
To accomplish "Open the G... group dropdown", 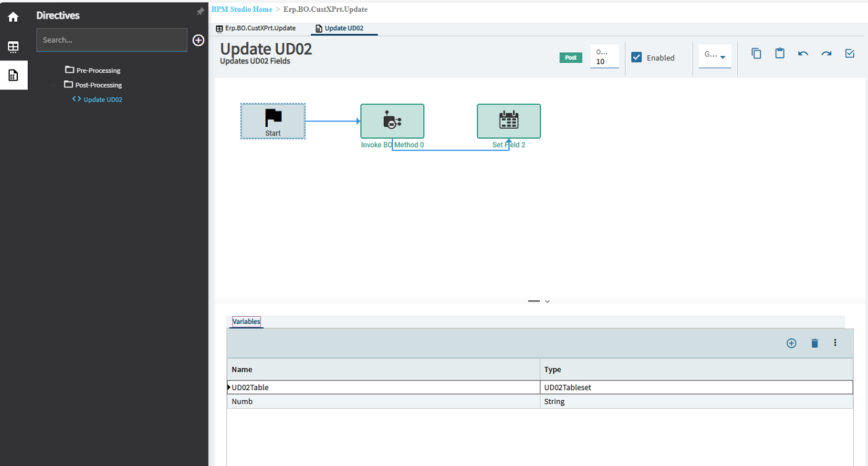I will pyautogui.click(x=715, y=56).
